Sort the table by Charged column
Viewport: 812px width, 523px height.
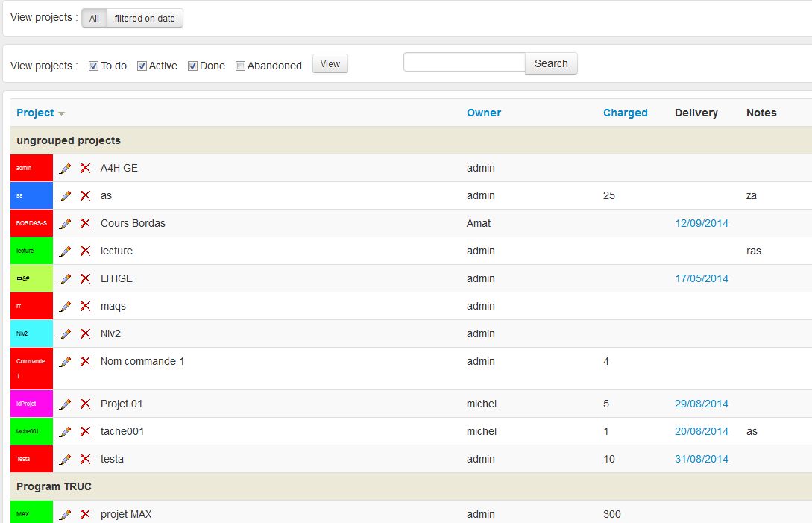pyautogui.click(x=625, y=113)
